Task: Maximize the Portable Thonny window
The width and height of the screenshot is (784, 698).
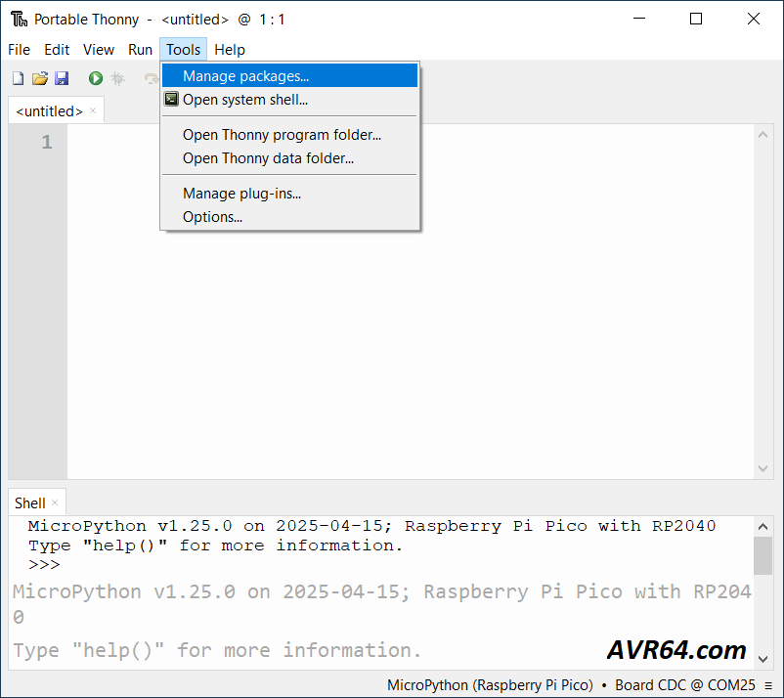Action: coord(695,19)
